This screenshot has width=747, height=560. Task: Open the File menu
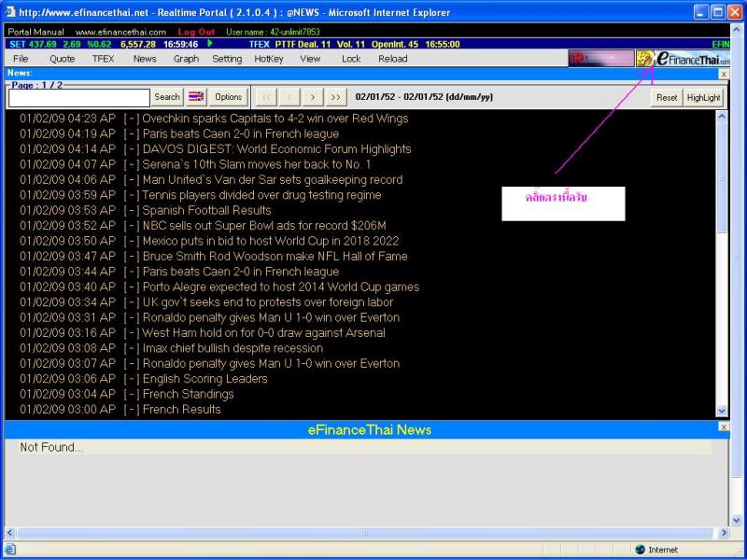21,59
